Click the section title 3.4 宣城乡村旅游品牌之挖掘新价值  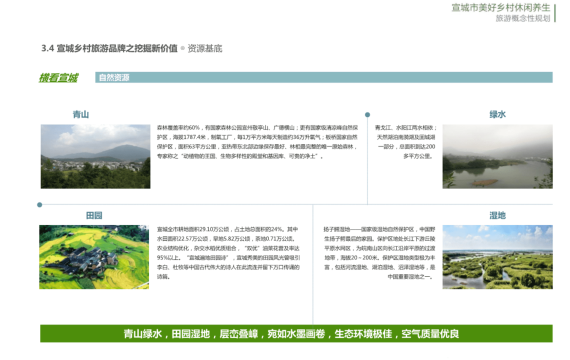[x=109, y=48]
